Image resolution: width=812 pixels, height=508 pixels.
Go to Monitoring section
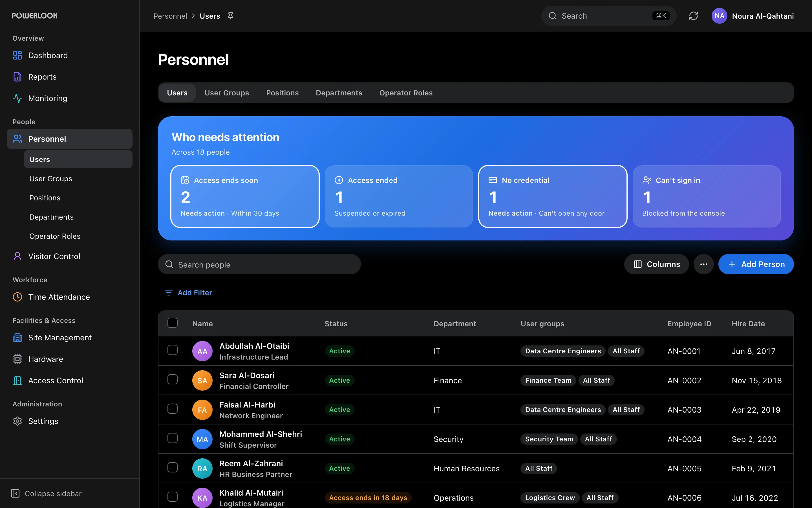pyautogui.click(x=69, y=98)
